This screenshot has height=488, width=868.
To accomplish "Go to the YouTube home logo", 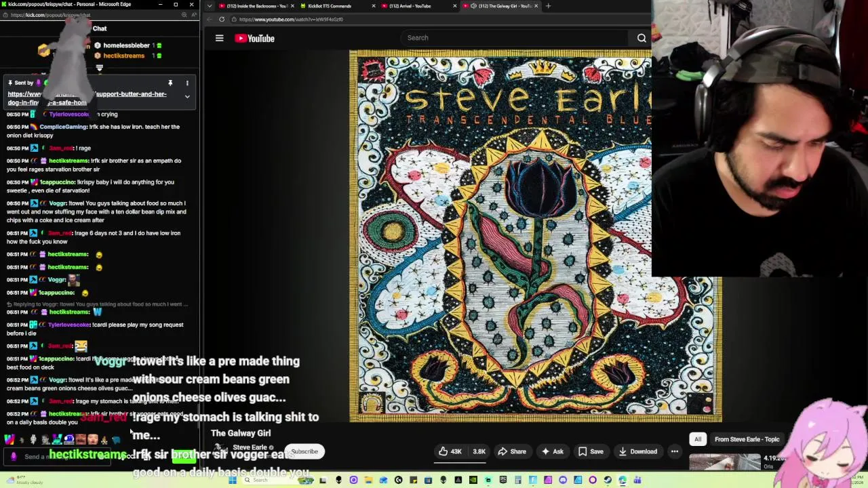I will click(x=254, y=39).
